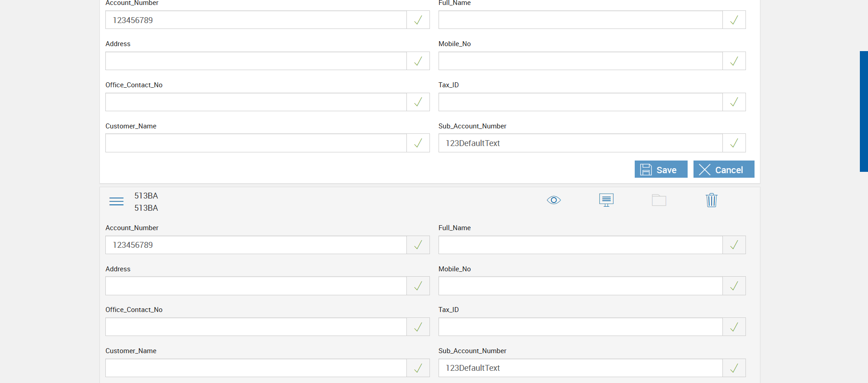Click the upper Sub_Account_Number field with 123DefaultText
The width and height of the screenshot is (868, 383).
tap(580, 143)
